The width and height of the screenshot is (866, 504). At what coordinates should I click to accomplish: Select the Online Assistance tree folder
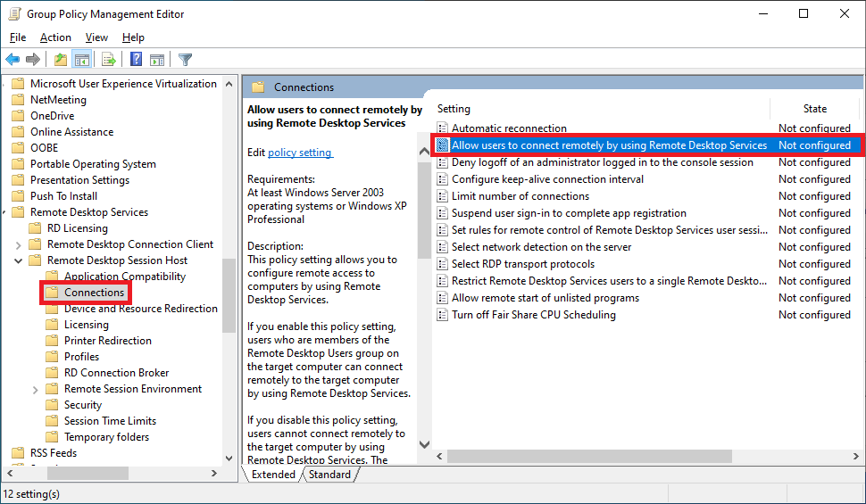pyautogui.click(x=71, y=132)
